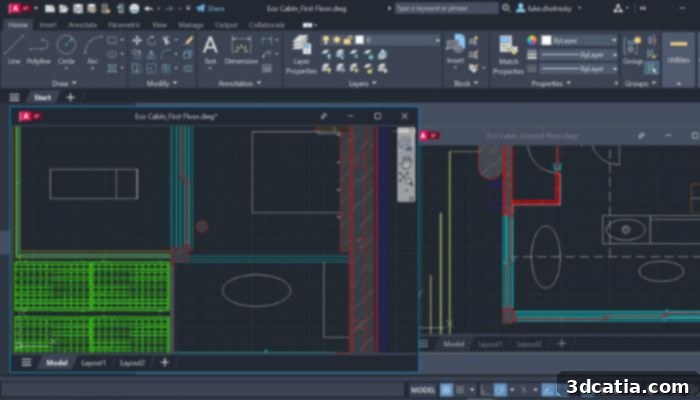
Task: Click the Text annotation tool
Action: 210,50
